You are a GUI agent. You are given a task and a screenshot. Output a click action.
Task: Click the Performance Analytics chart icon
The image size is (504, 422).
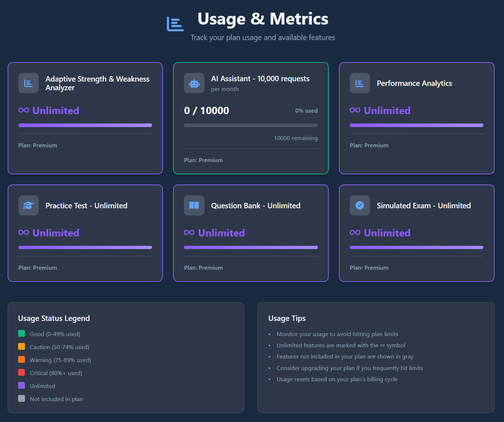coord(359,83)
